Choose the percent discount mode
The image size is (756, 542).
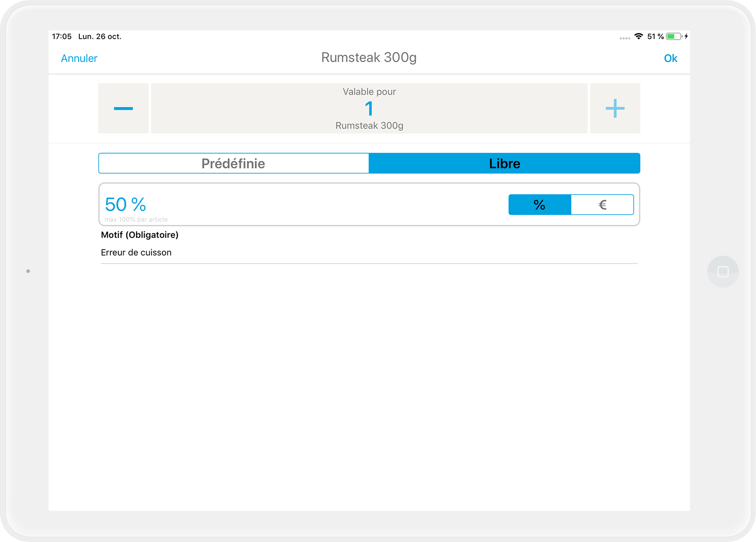coord(539,204)
